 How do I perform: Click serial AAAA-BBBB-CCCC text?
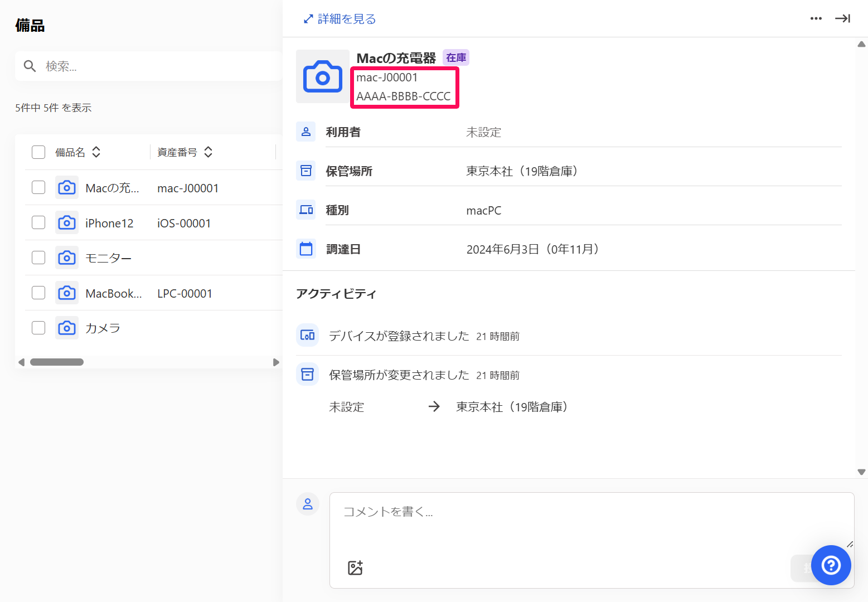pos(404,96)
